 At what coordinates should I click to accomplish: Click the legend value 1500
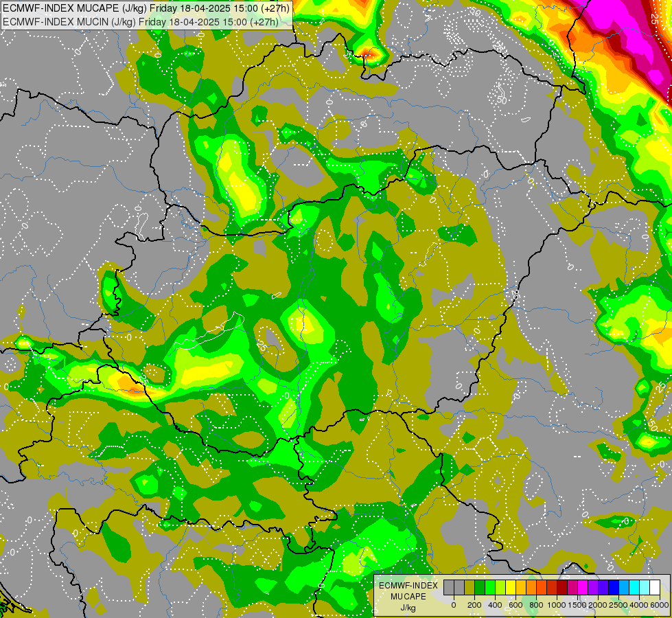click(x=577, y=605)
